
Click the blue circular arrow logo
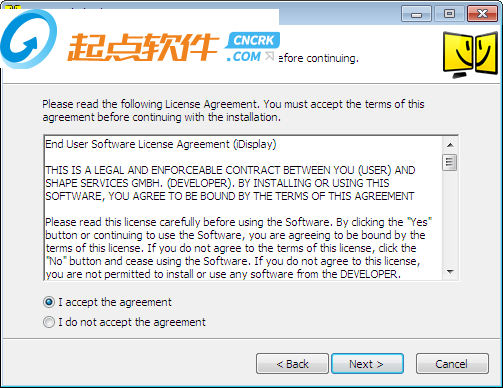(29, 39)
